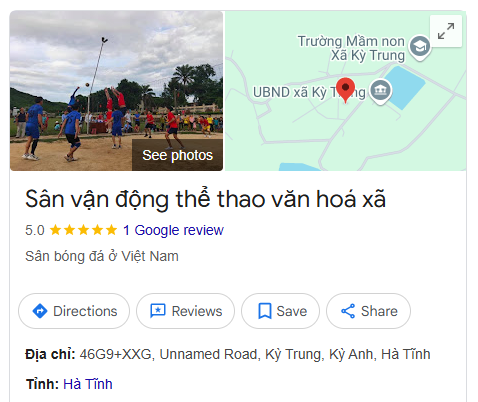Open See photos overlay
478x402 pixels.
[177, 155]
